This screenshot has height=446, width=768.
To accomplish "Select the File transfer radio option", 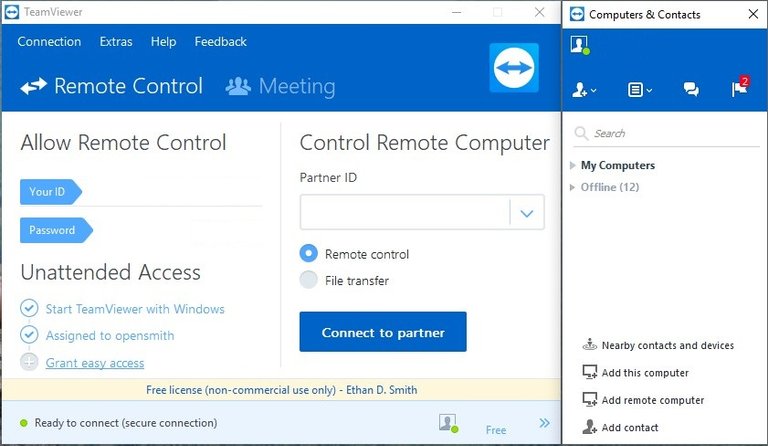I will click(x=309, y=281).
